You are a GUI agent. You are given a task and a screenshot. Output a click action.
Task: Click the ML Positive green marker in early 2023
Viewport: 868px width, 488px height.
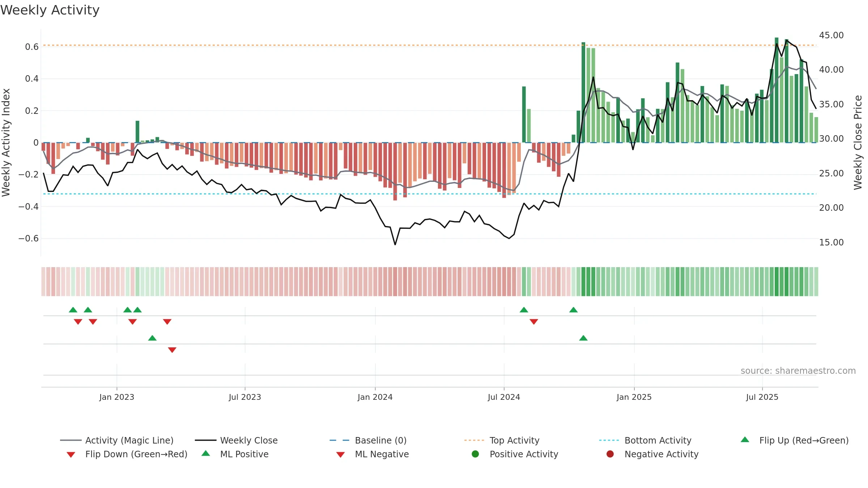(152, 338)
